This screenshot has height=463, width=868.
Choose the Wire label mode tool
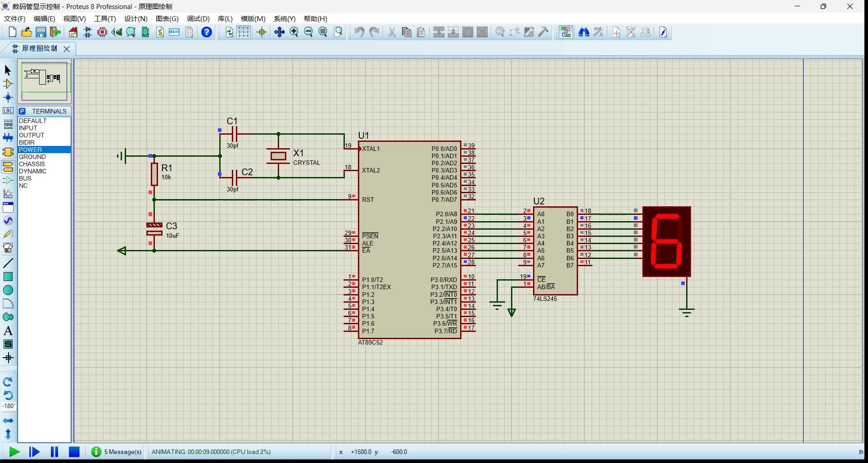click(x=8, y=111)
